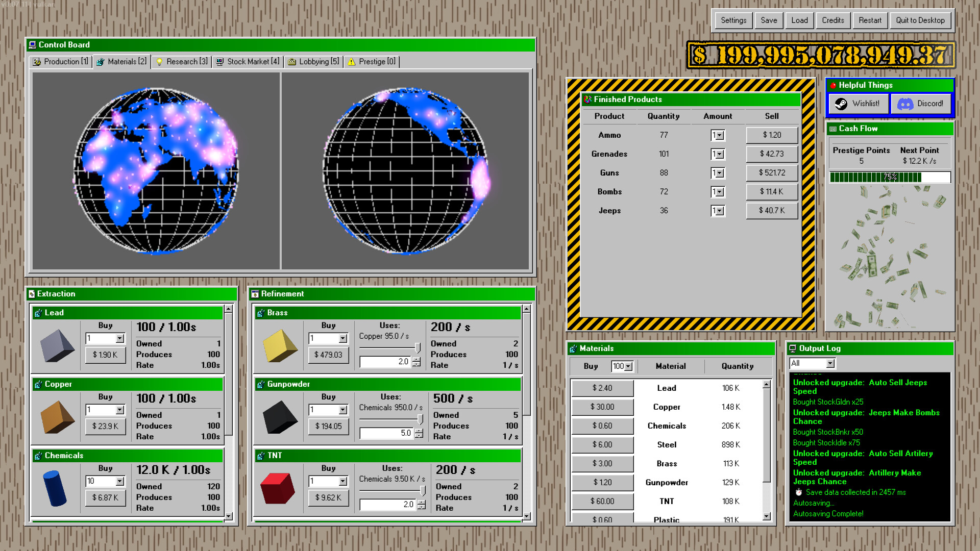
Task: Click the lightbulb icon on Research tab
Action: point(160,61)
